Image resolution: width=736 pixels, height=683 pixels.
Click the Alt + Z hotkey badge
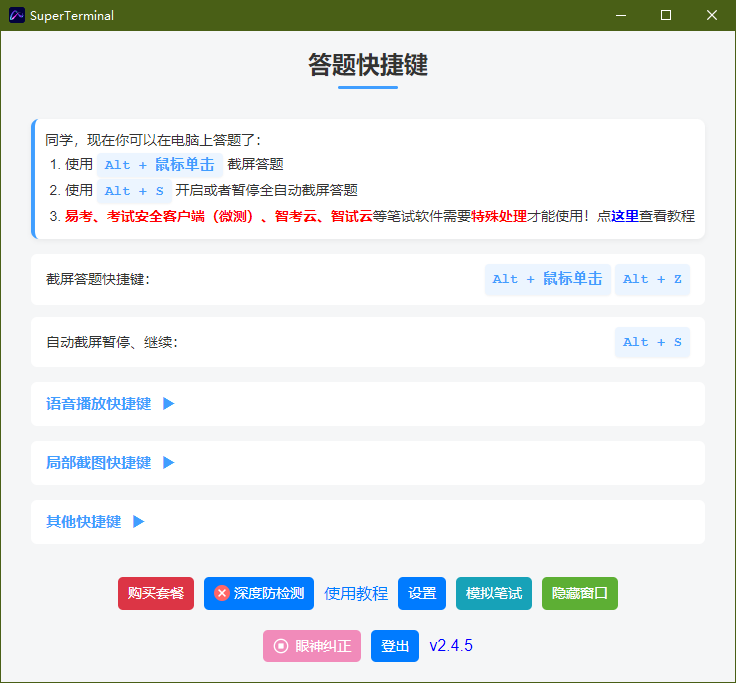point(652,279)
